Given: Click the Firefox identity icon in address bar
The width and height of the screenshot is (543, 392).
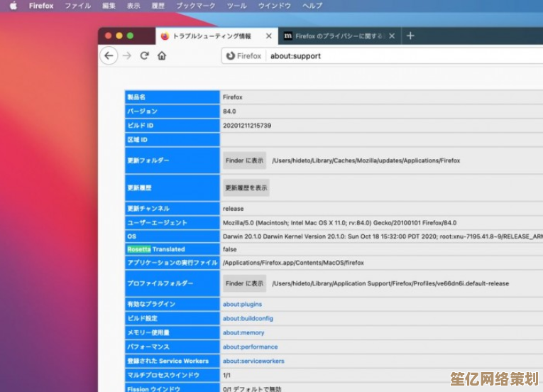Looking at the screenshot, I should click(x=230, y=56).
